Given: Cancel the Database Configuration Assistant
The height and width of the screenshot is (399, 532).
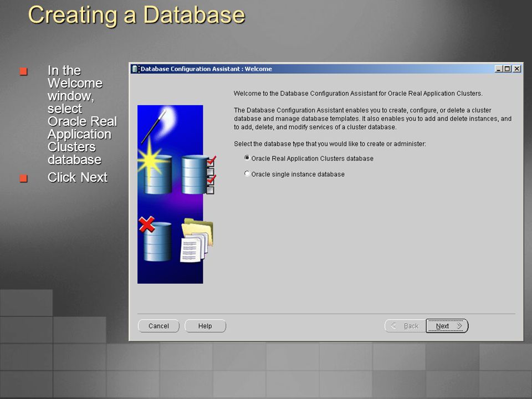Looking at the screenshot, I should point(158,326).
